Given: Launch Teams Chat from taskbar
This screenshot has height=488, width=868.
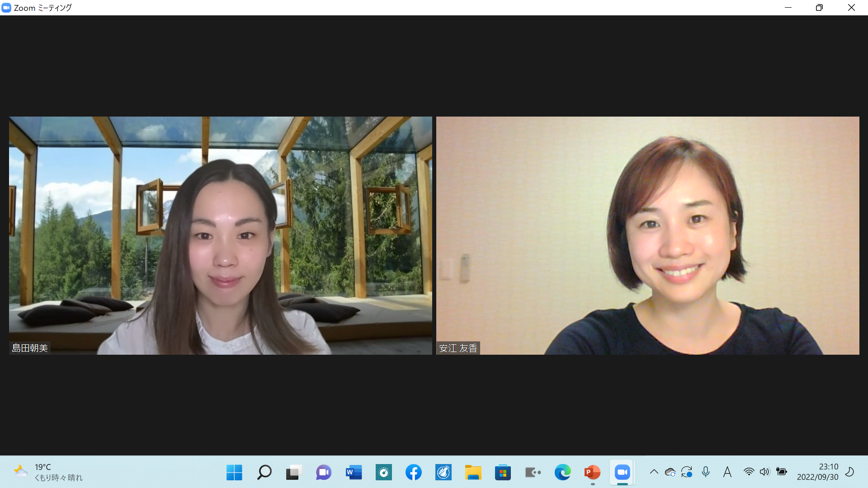Looking at the screenshot, I should [x=324, y=473].
